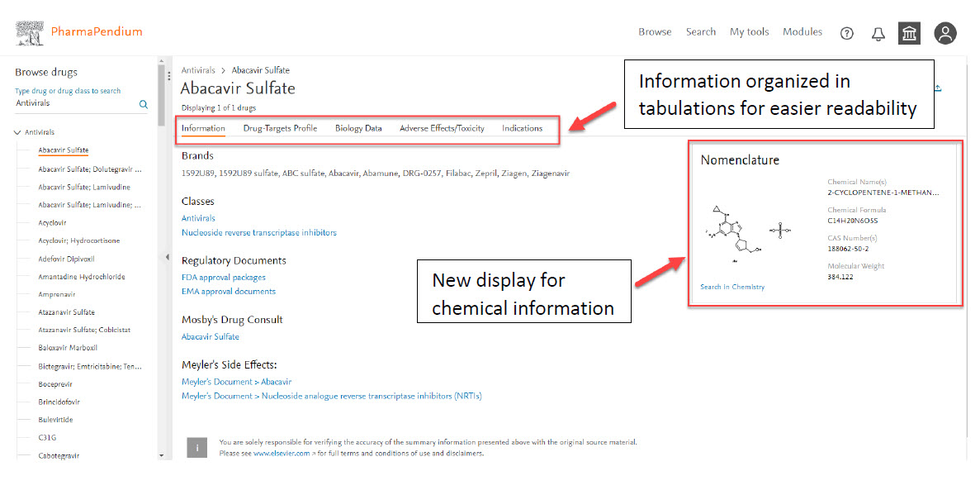The height and width of the screenshot is (490, 980).
Task: Open the FDA approval packages link
Action: [224, 278]
